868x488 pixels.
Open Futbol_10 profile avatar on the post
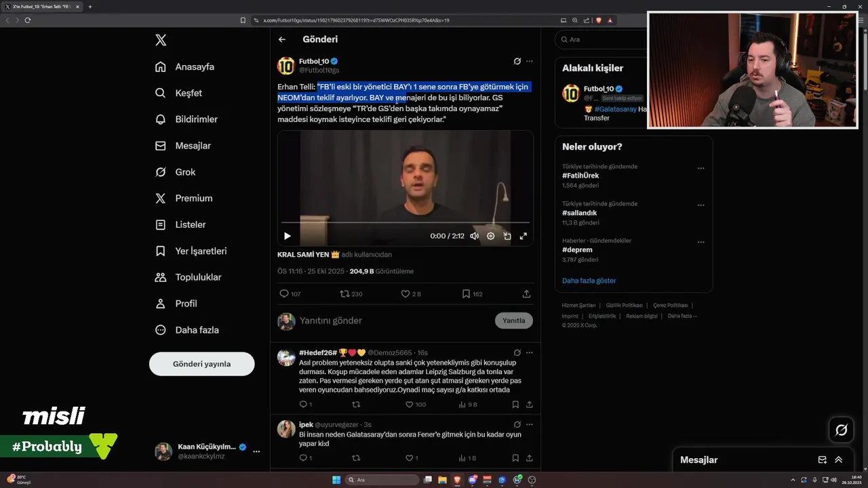286,66
